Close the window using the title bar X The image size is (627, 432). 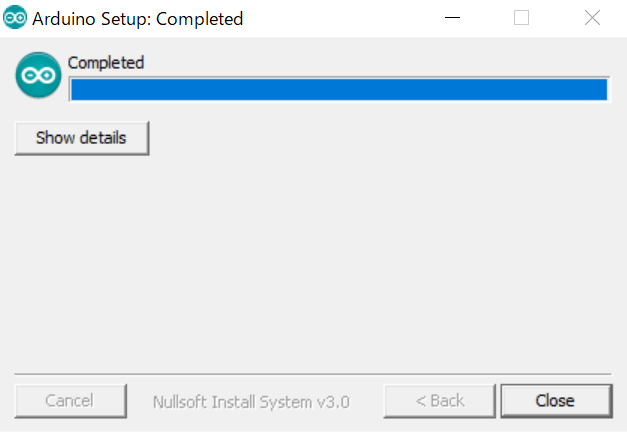[x=591, y=18]
